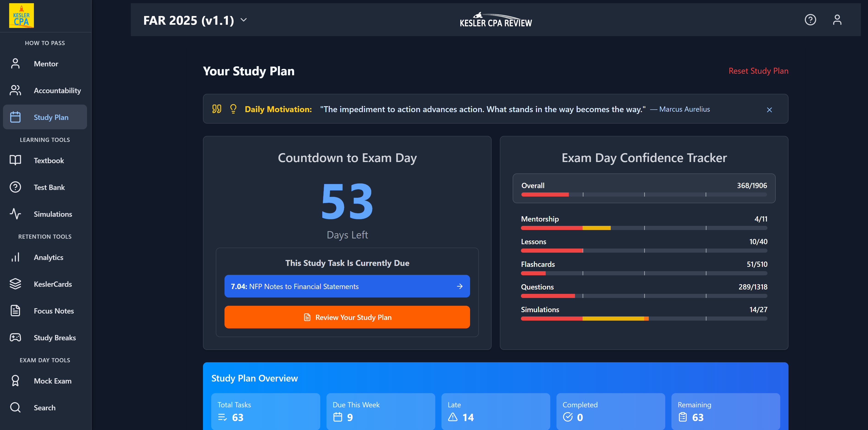
Task: Select the KeslerCards stacked cards icon
Action: tap(15, 284)
